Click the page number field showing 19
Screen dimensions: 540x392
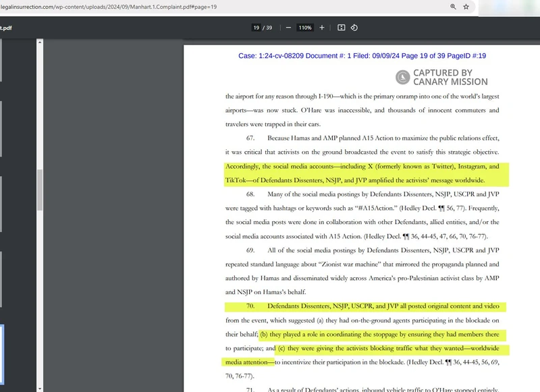click(x=256, y=28)
